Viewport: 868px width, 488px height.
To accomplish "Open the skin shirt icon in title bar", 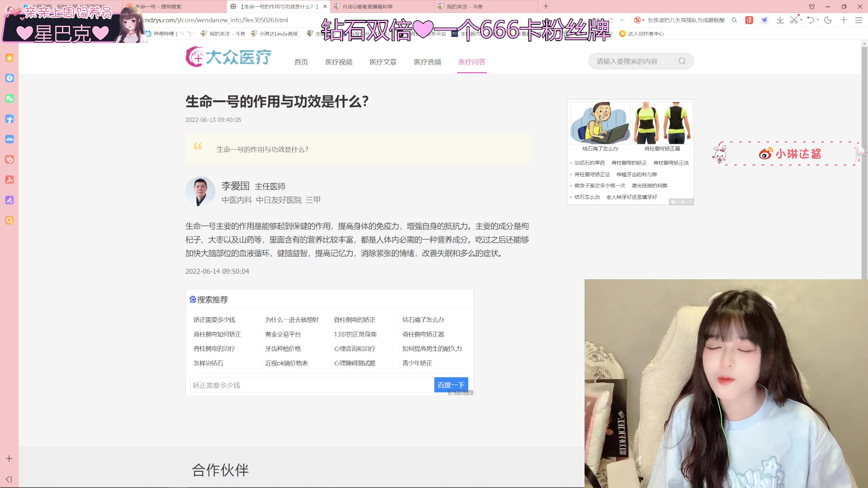I will [812, 7].
